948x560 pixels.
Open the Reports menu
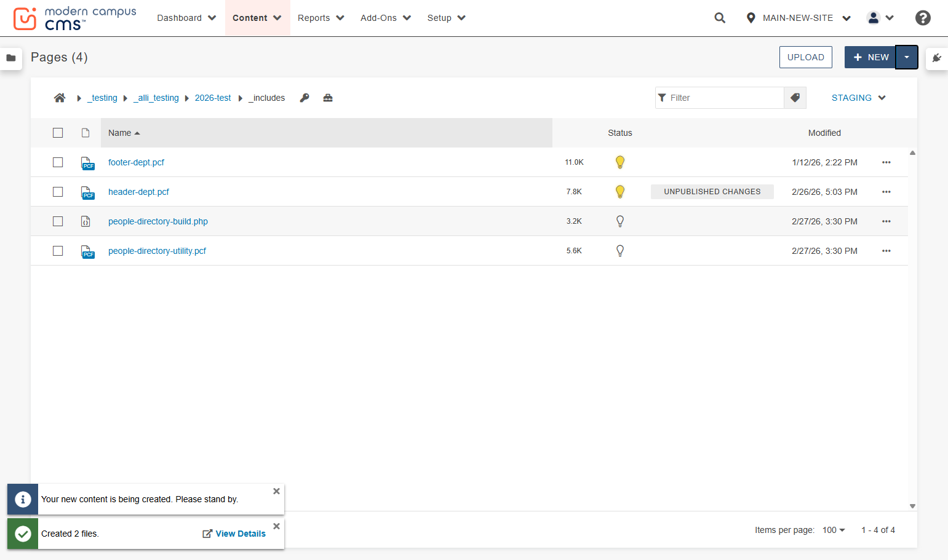(321, 18)
